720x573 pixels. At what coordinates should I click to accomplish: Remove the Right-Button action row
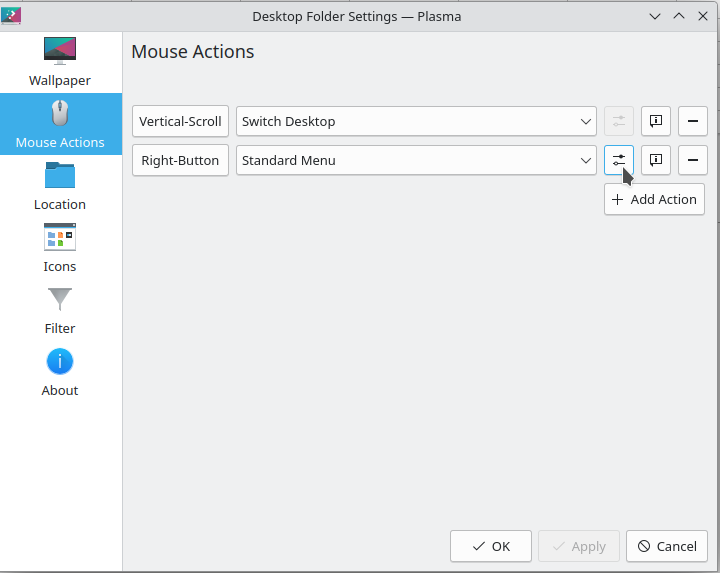693,160
